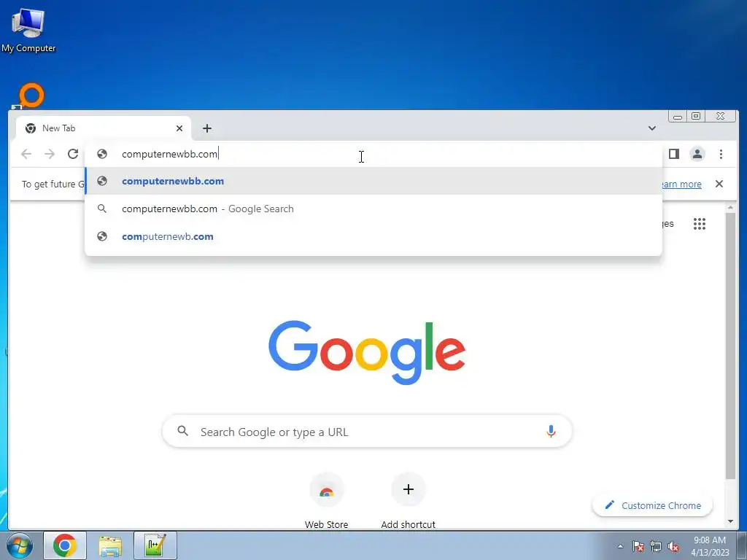
Task: Click the Chrome forward arrow button
Action: pos(50,154)
